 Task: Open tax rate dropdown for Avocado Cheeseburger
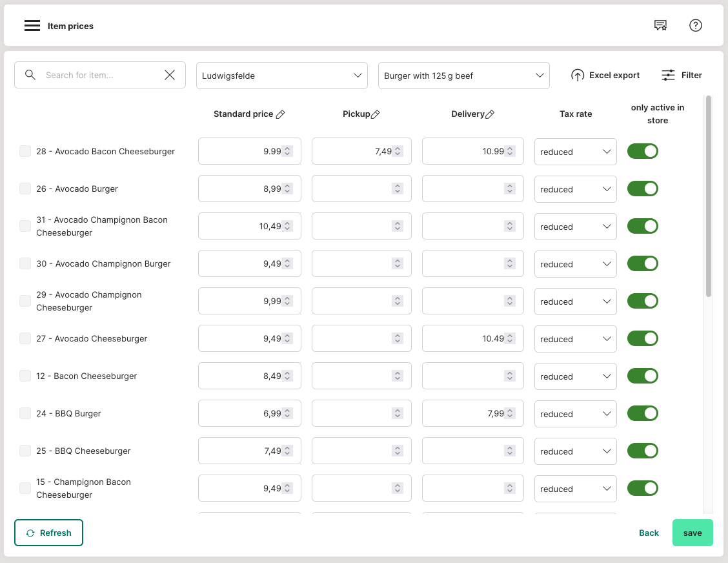coord(575,339)
